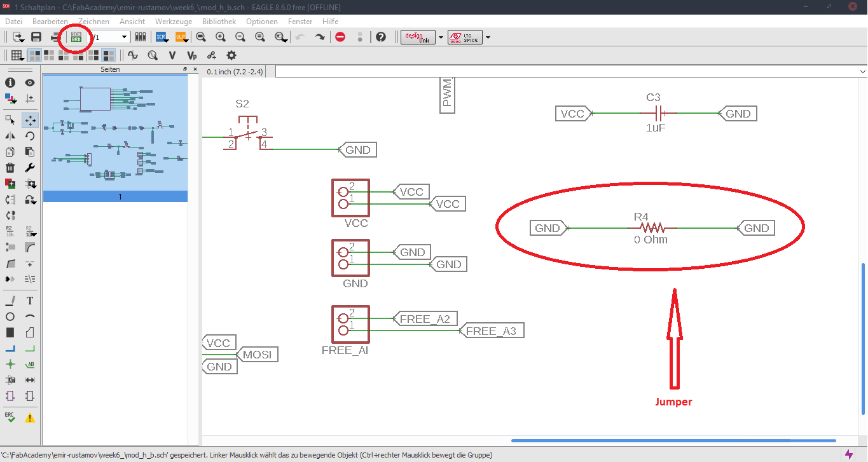The height and width of the screenshot is (462, 868).
Task: Select the Circle drawing tool
Action: pyautogui.click(x=10, y=316)
